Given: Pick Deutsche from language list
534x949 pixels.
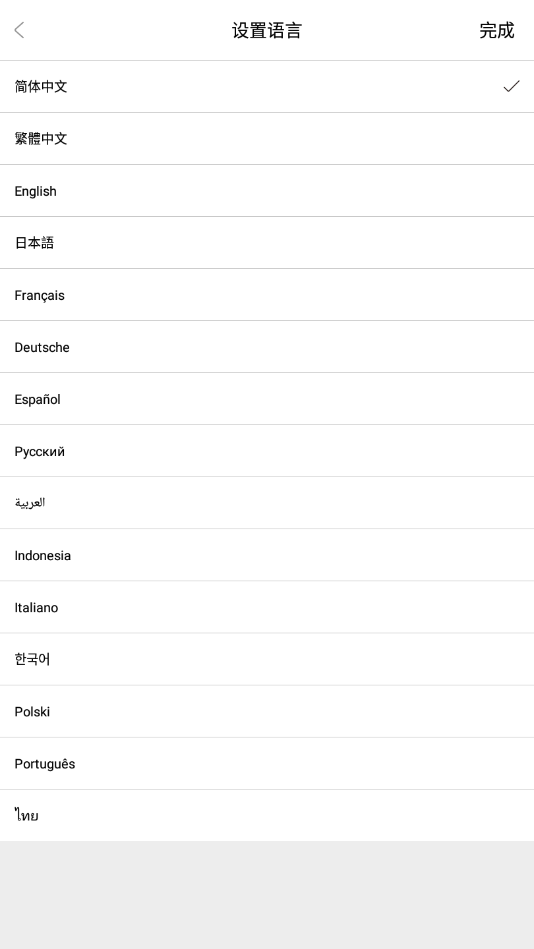Looking at the screenshot, I should pyautogui.click(x=267, y=347).
